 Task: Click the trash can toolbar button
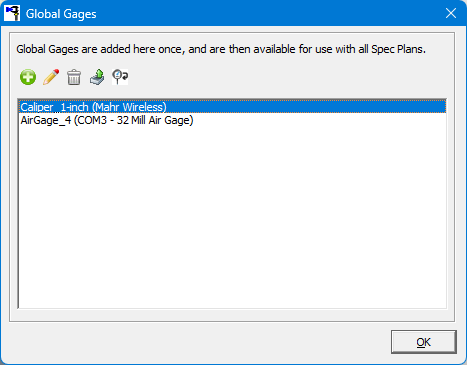coord(74,77)
